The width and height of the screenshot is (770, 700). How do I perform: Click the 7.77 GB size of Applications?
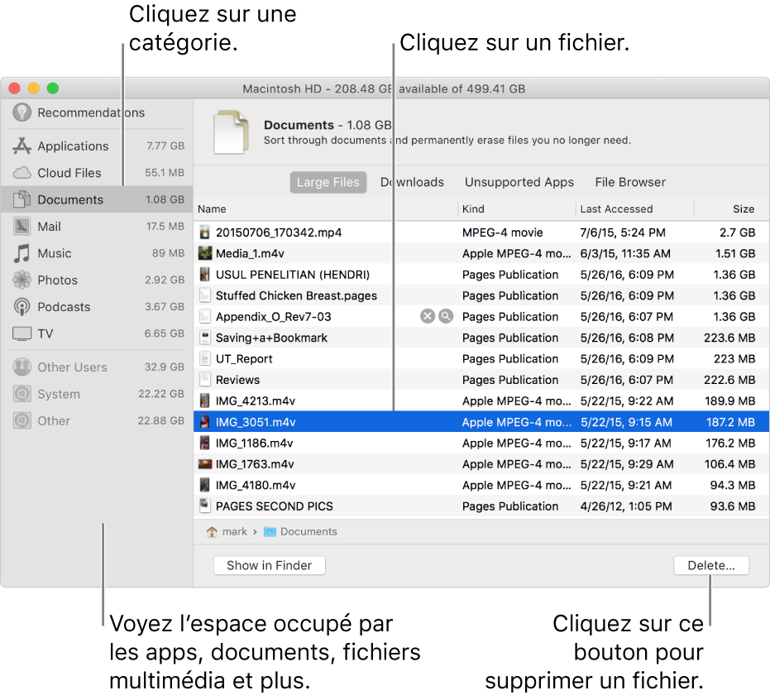(165, 146)
